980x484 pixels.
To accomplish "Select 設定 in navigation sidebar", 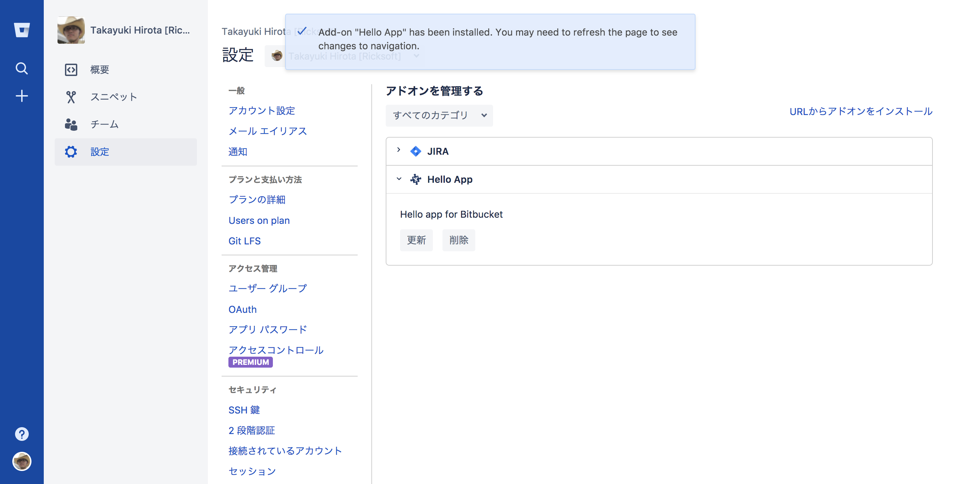I will tap(125, 152).
